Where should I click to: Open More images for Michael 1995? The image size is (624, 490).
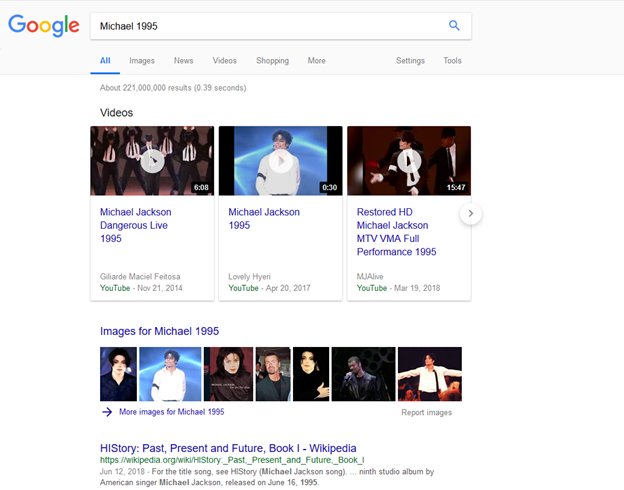coord(172,412)
